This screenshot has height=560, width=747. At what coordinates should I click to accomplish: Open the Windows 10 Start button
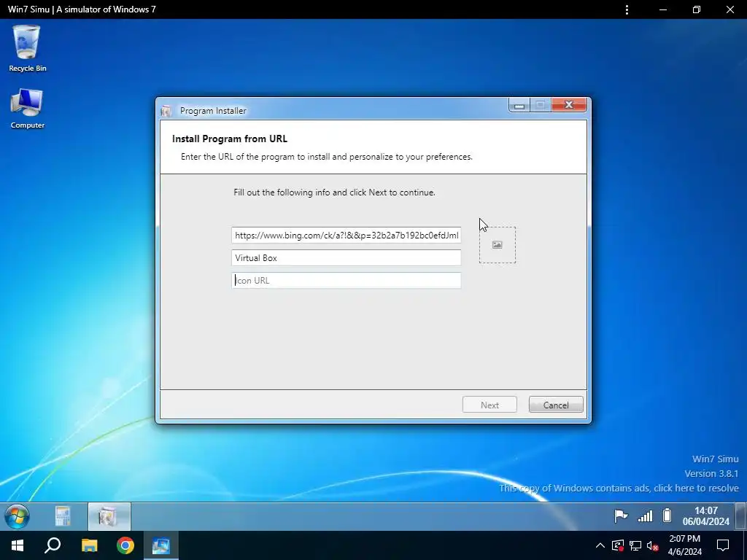(18, 545)
